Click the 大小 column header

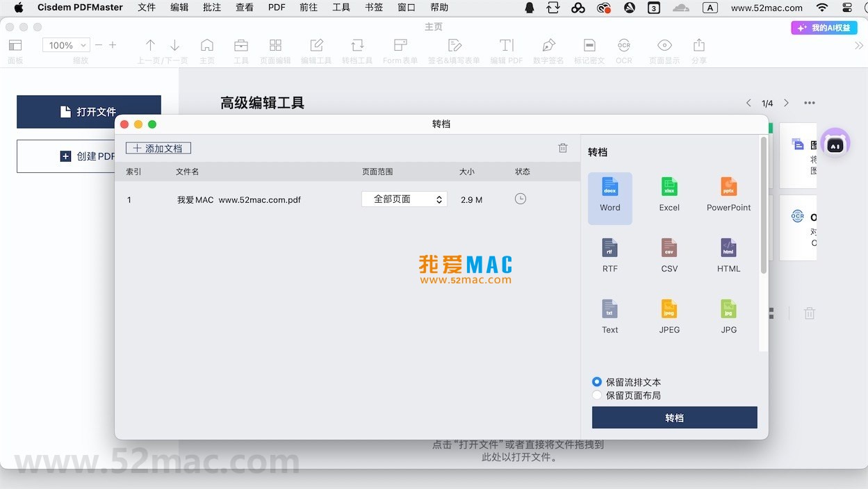click(x=466, y=172)
